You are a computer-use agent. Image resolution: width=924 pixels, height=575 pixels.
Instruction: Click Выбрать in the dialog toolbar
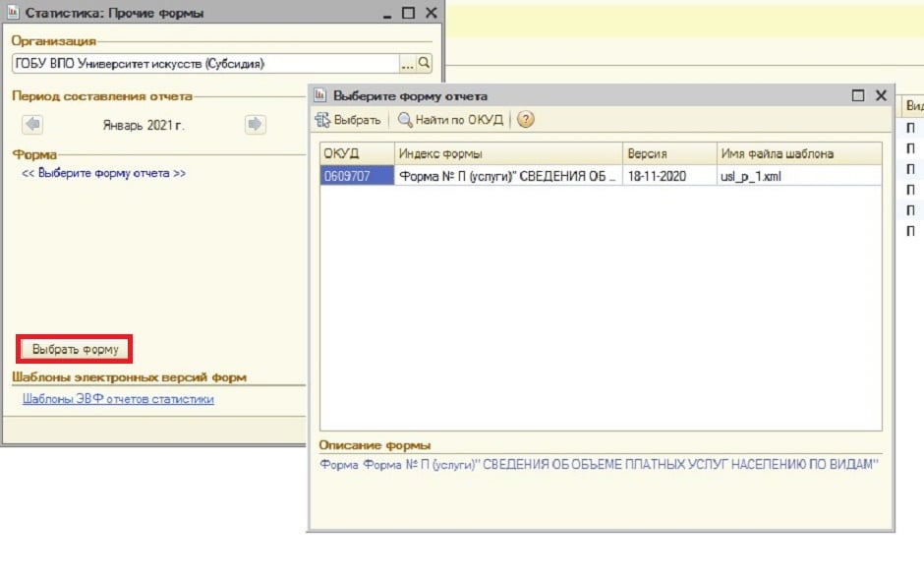pos(348,120)
